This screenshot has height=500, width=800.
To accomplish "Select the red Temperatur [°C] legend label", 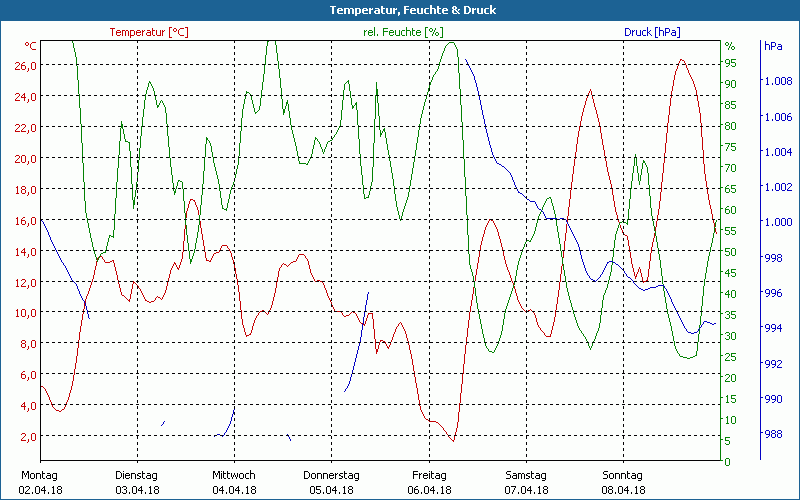I will click(148, 32).
